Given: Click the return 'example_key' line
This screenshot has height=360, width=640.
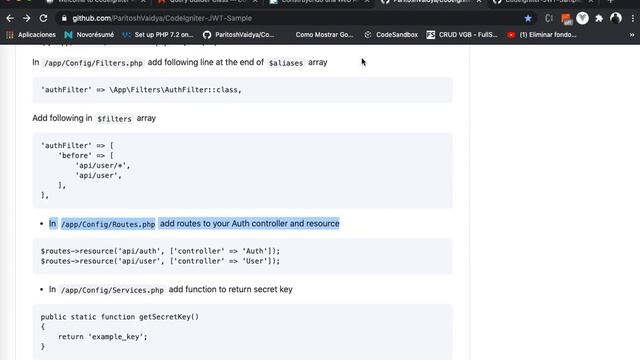Looking at the screenshot, I should 102,337.
